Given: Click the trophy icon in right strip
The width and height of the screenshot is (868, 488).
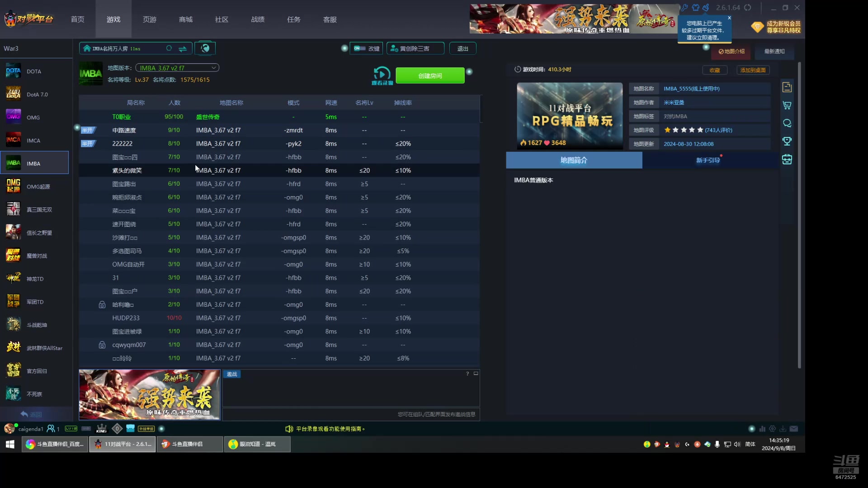Looking at the screenshot, I should 787,141.
